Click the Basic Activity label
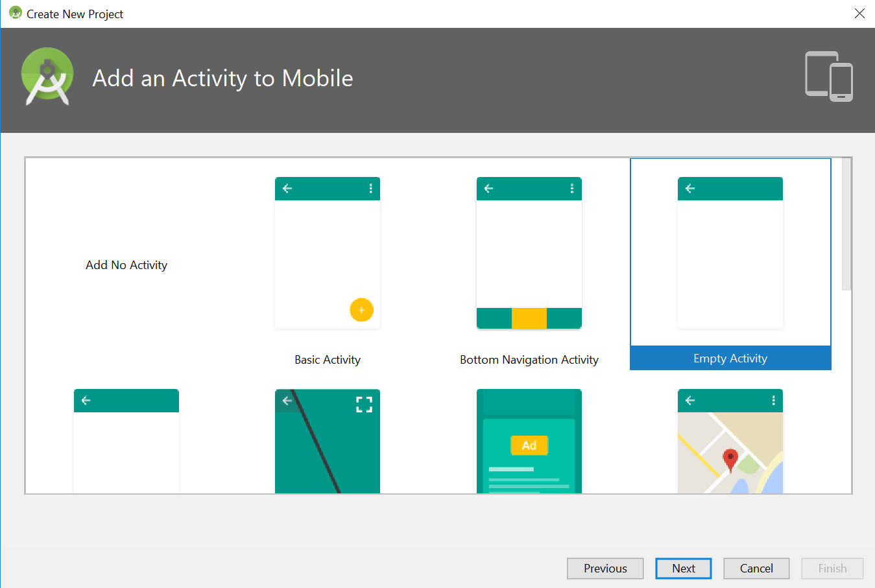 (x=328, y=360)
